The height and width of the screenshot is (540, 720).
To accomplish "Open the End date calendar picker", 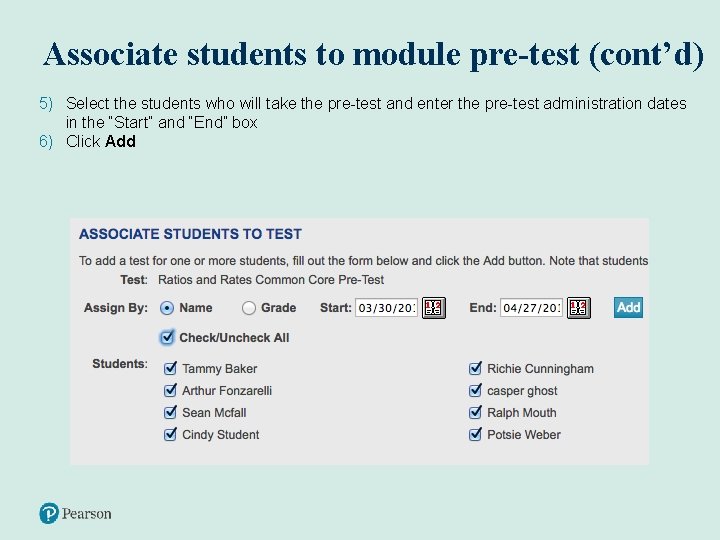I will pyautogui.click(x=578, y=308).
